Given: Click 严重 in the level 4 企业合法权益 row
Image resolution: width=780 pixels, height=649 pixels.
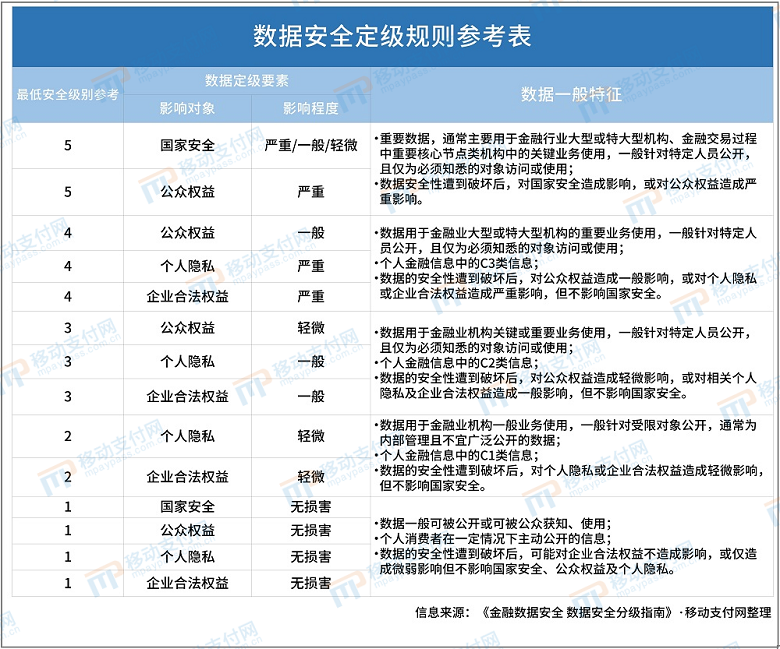Looking at the screenshot, I should pos(311,296).
